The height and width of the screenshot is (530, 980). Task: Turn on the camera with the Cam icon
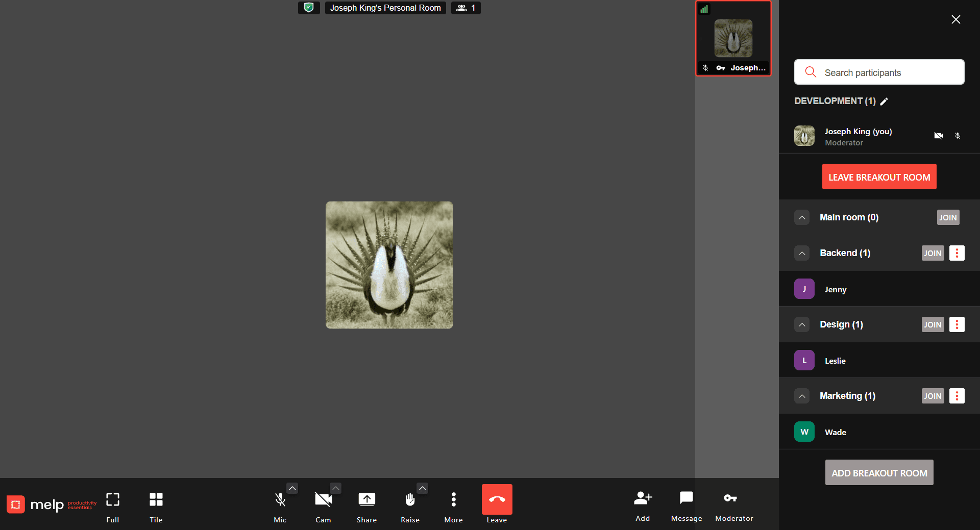click(323, 500)
